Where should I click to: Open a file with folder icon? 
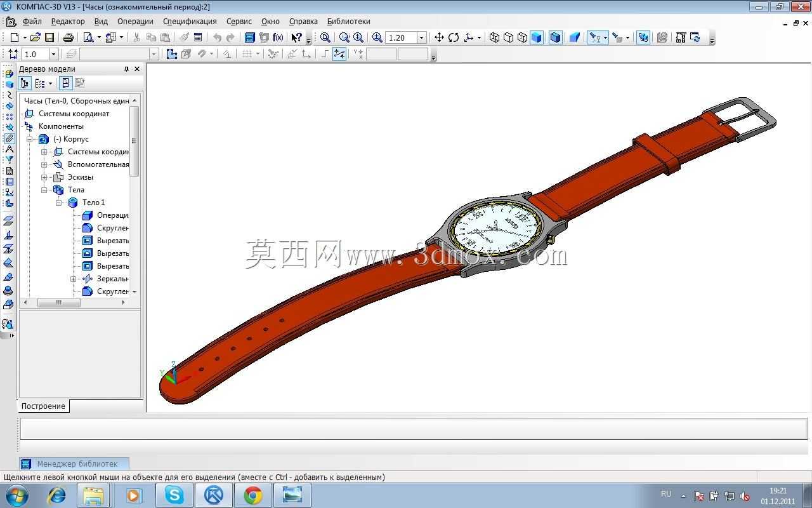click(x=36, y=37)
